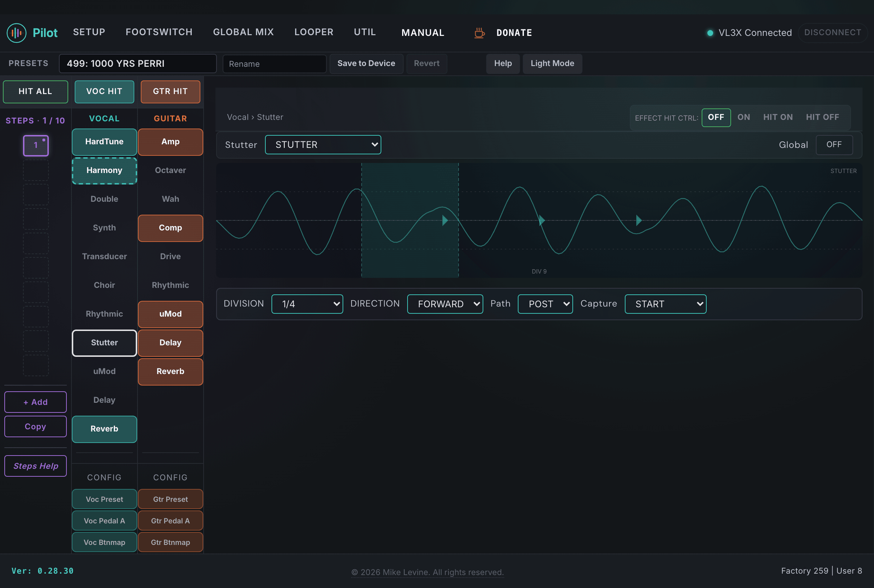Open the presets selector 499: 1000 YRS PERRI
Image resolution: width=874 pixels, height=588 pixels.
(138, 64)
